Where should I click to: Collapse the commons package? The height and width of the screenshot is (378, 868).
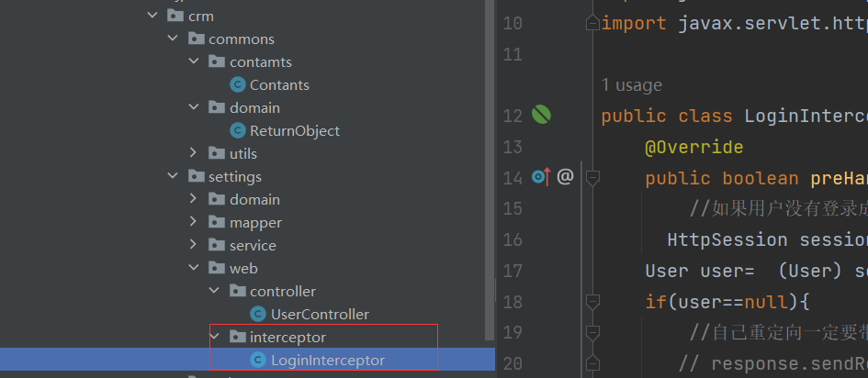pyautogui.click(x=172, y=39)
